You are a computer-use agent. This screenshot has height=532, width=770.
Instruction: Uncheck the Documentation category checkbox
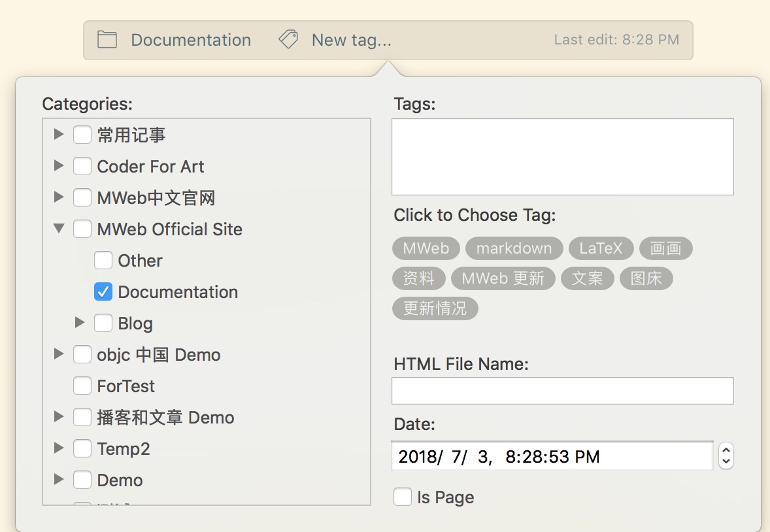[x=103, y=291]
